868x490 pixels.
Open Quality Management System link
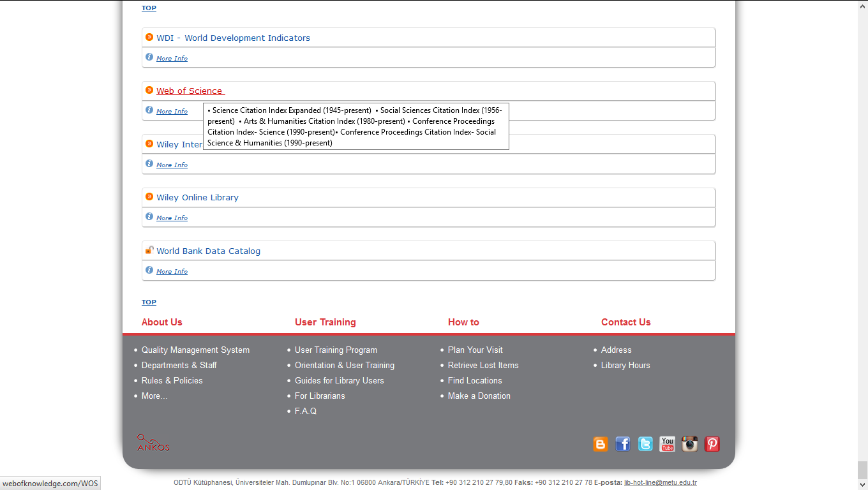point(195,350)
